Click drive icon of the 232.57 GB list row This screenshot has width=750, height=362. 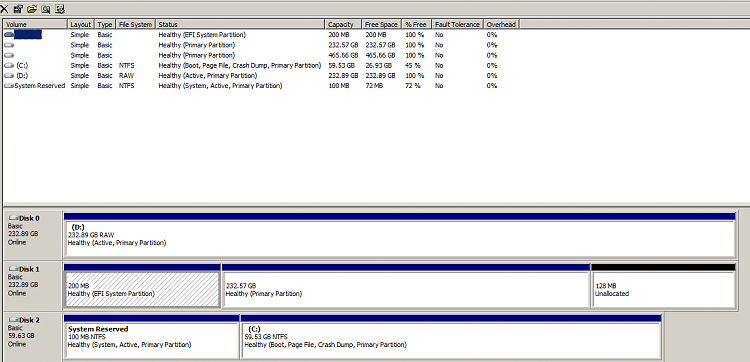click(x=9, y=45)
